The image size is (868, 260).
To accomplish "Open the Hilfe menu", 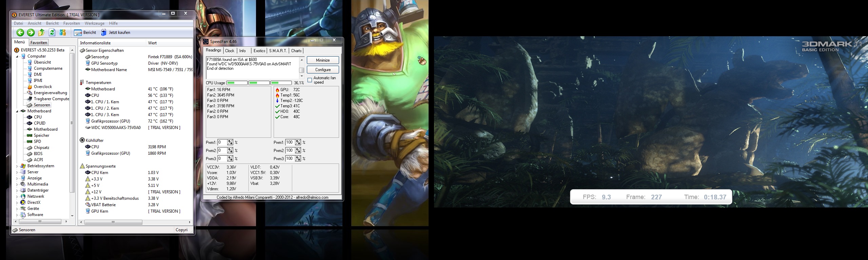I will 113,23.
